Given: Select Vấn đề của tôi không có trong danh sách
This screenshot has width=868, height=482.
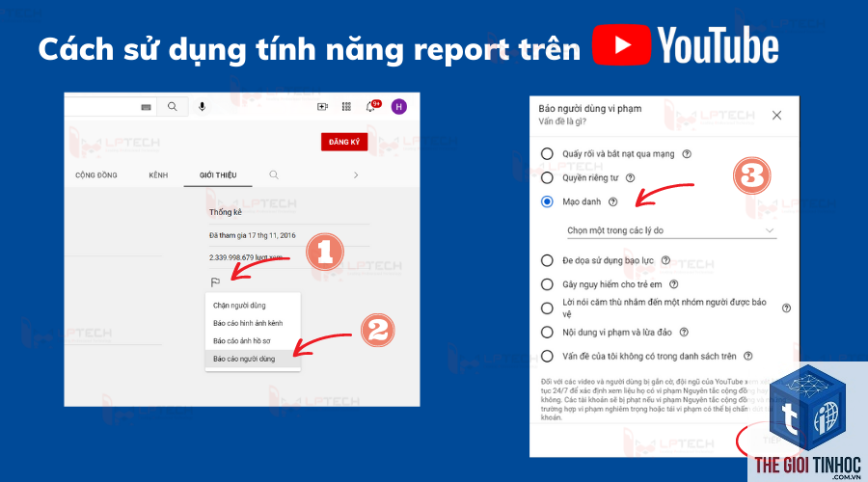Looking at the screenshot, I should [547, 356].
